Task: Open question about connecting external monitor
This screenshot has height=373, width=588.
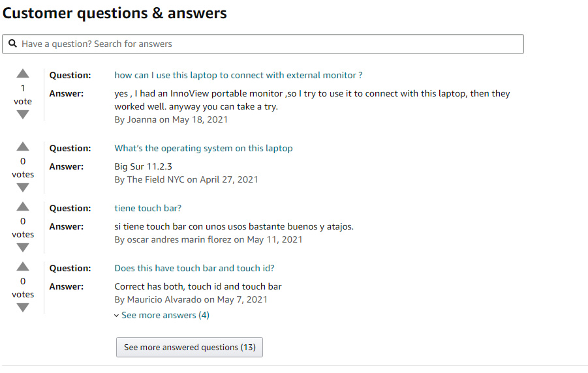Action: coord(238,76)
